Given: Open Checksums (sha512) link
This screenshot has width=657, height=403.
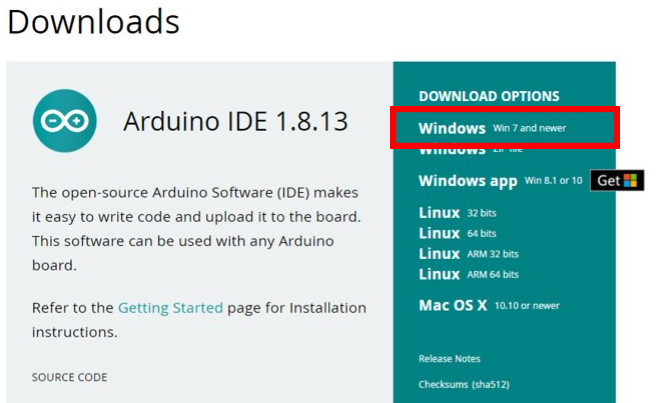Looking at the screenshot, I should [x=464, y=385].
